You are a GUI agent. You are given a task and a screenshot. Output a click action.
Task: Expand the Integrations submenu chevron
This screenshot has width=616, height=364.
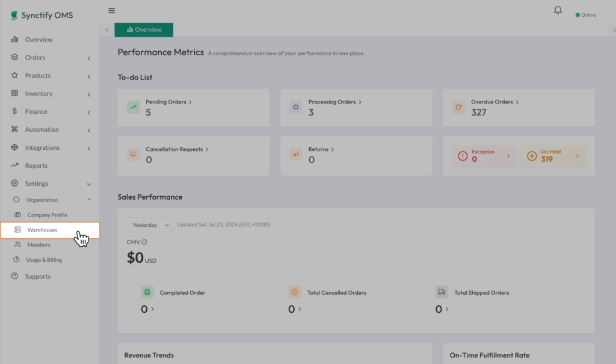89,148
